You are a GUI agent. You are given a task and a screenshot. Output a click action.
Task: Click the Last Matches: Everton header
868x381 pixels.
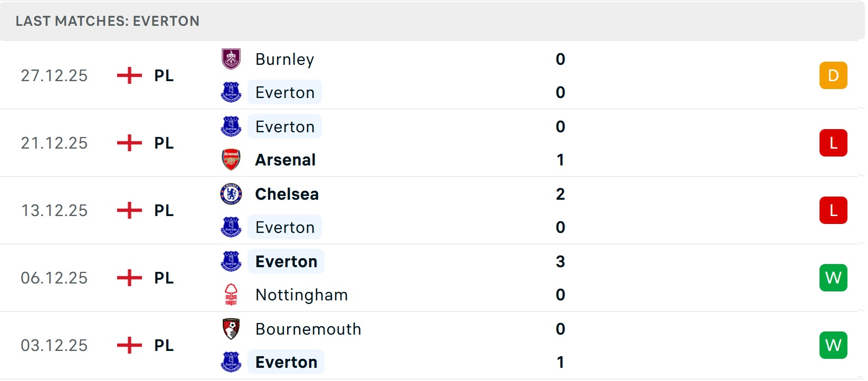pos(108,21)
